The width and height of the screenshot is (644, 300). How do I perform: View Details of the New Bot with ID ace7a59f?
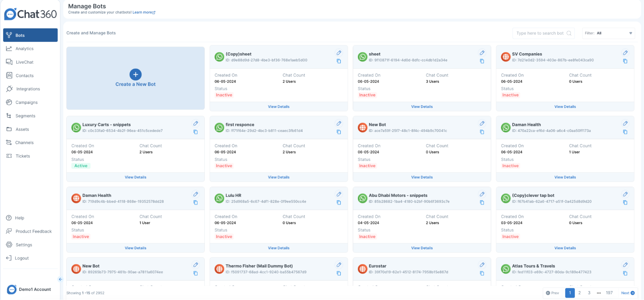point(422,177)
